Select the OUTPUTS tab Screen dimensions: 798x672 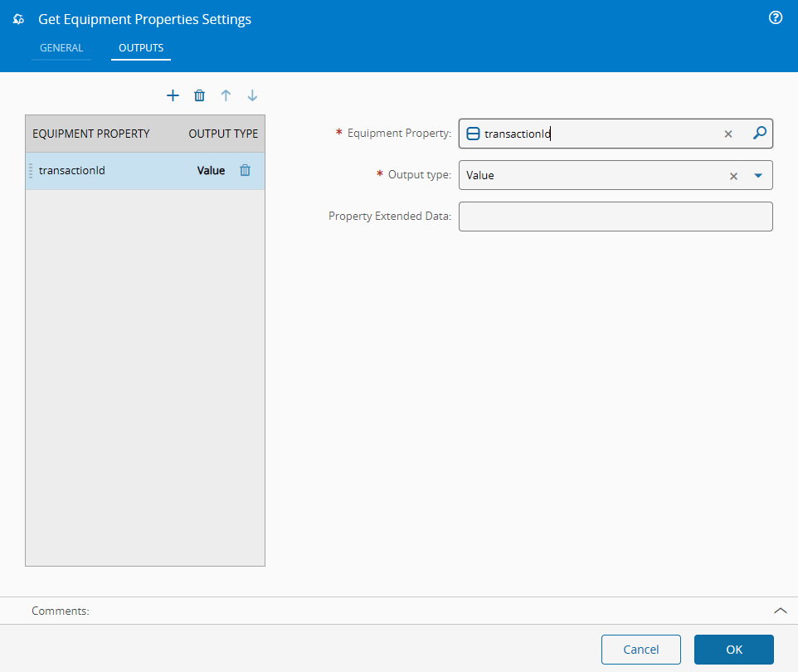[x=141, y=48]
